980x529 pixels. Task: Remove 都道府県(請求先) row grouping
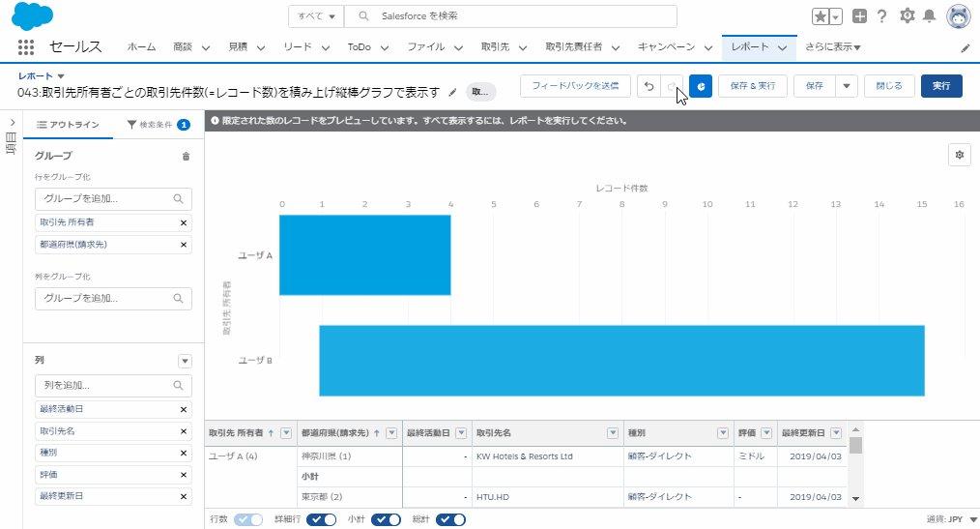[x=183, y=245]
